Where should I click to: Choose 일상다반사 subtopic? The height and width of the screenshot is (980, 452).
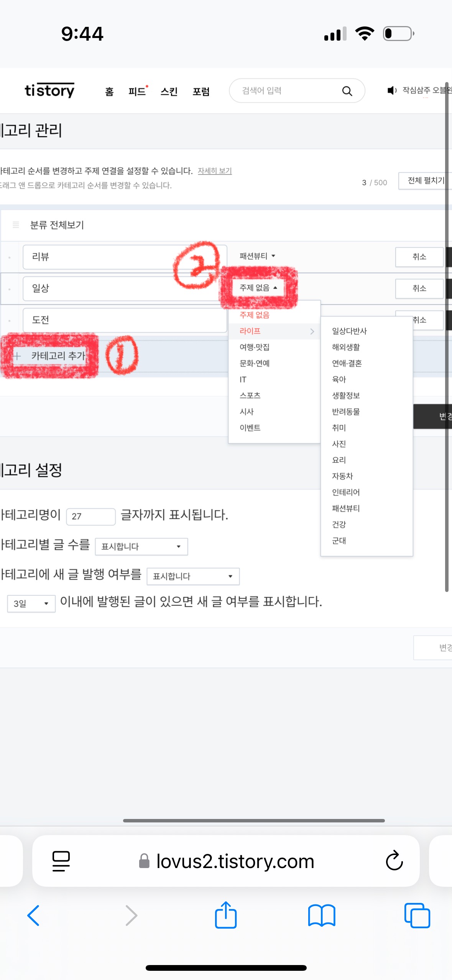click(349, 331)
